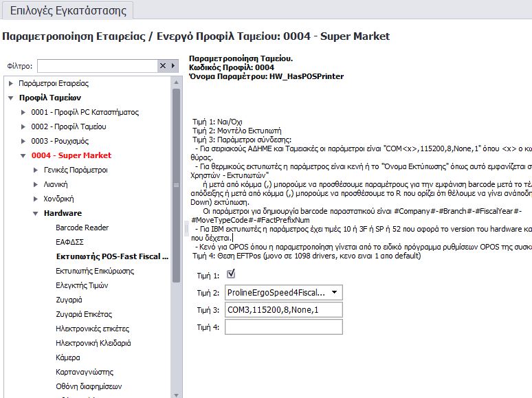Clear the filter with the X icon

tap(163, 66)
